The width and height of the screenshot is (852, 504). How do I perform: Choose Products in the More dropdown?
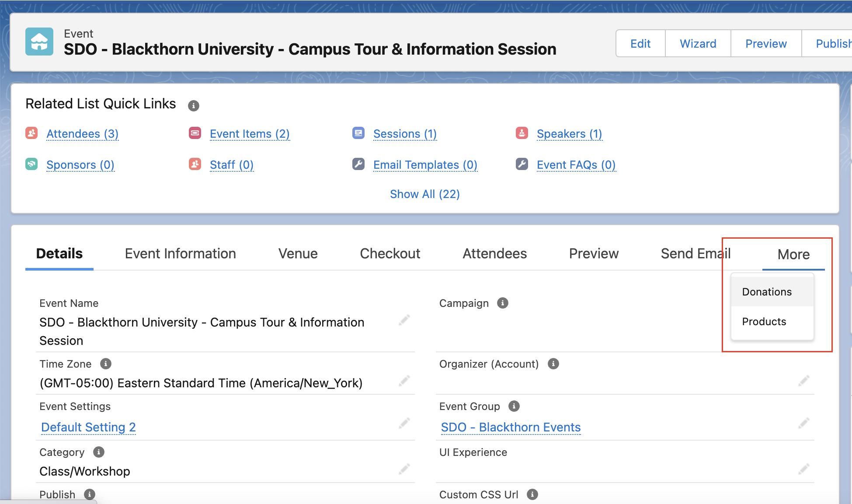click(x=764, y=322)
